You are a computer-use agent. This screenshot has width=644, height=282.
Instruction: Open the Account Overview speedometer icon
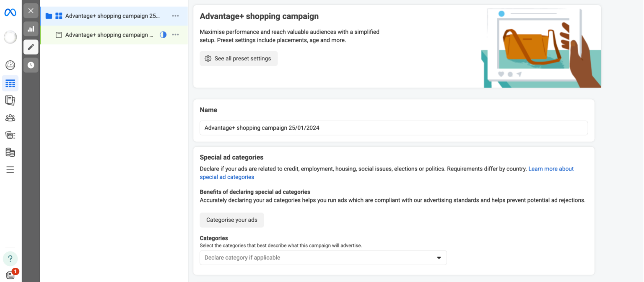[10, 65]
